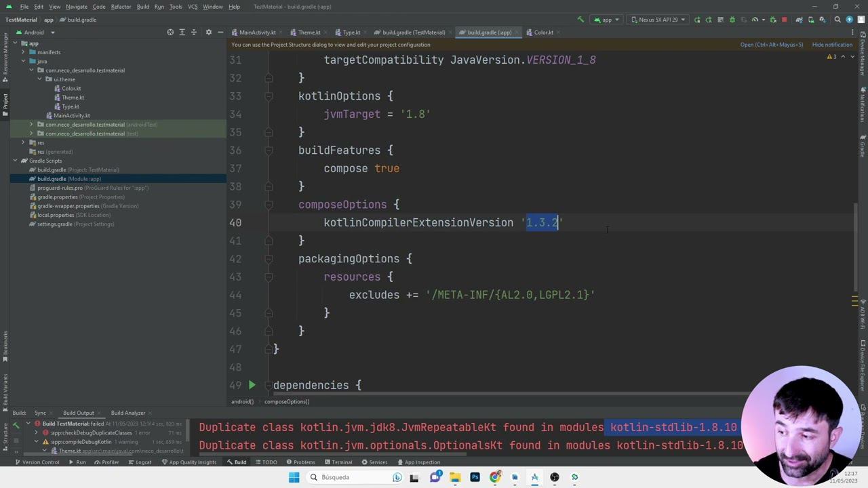
Task: Expand the androidTest package node
Action: [31, 125]
